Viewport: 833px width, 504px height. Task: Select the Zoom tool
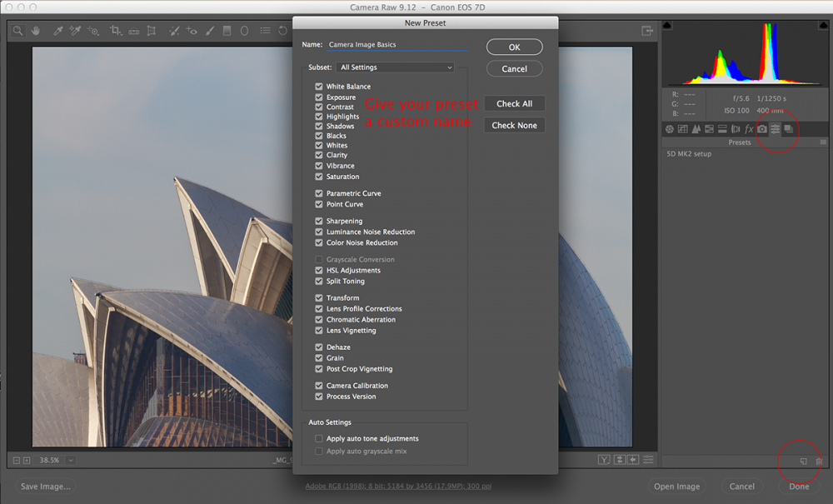click(x=17, y=31)
